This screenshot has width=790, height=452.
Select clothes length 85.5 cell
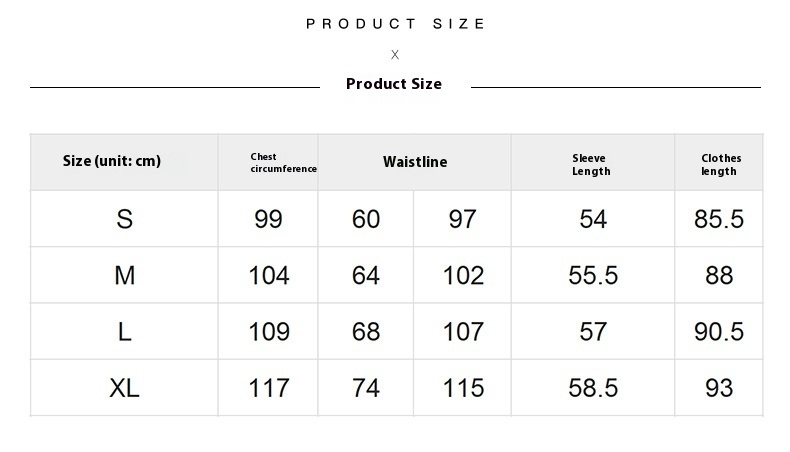point(719,219)
